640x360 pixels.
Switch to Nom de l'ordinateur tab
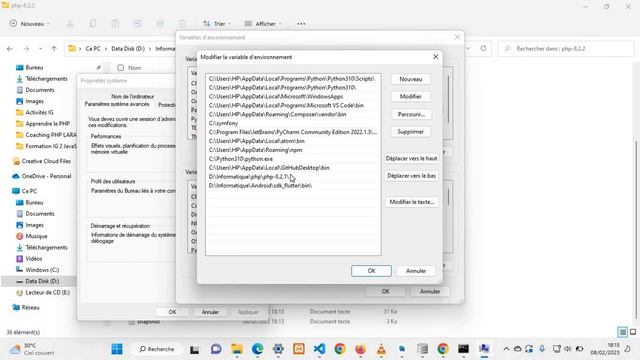click(x=133, y=97)
